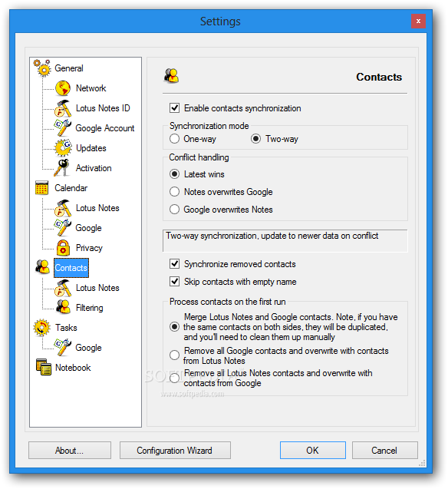The height and width of the screenshot is (489, 448).
Task: Open Google under Calendar
Action: tap(88, 228)
